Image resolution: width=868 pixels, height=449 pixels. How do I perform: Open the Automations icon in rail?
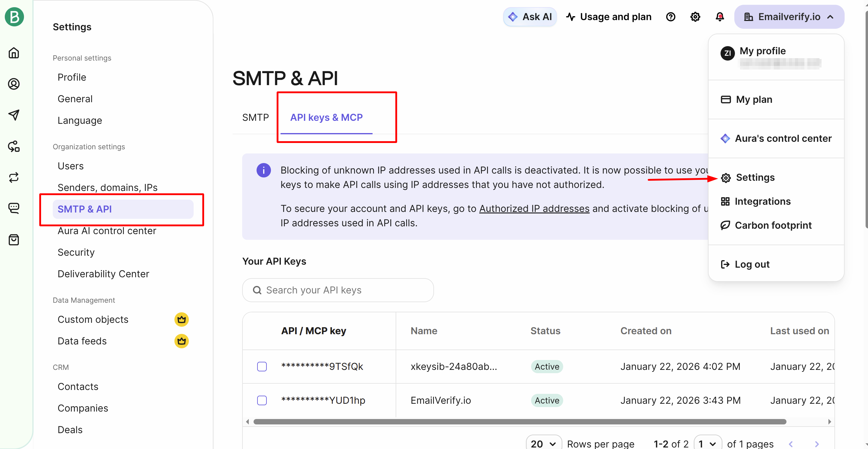click(x=14, y=146)
